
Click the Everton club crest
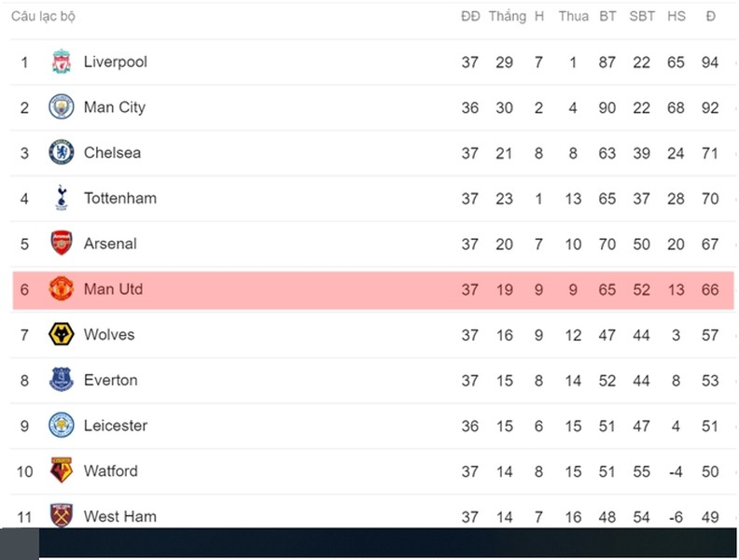tap(62, 380)
